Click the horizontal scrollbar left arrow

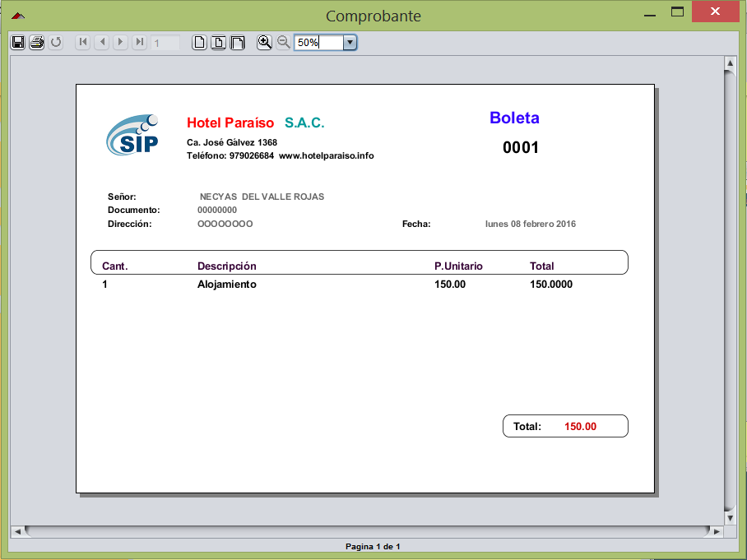17,531
